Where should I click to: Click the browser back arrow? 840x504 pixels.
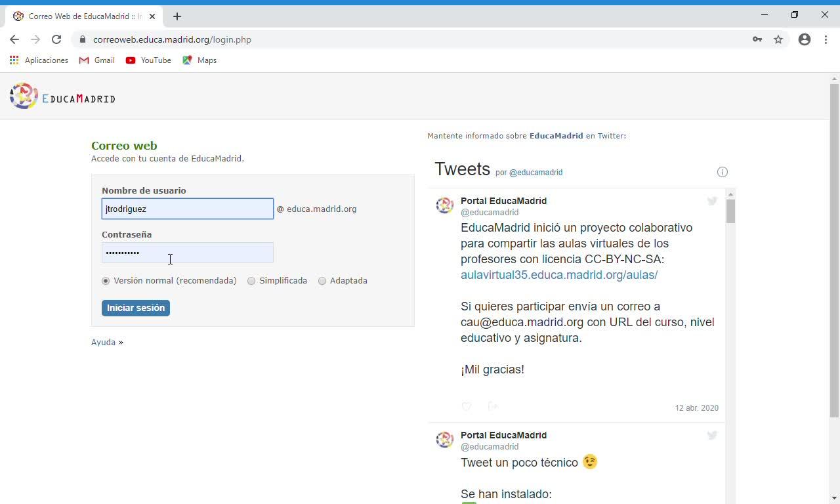pos(14,39)
